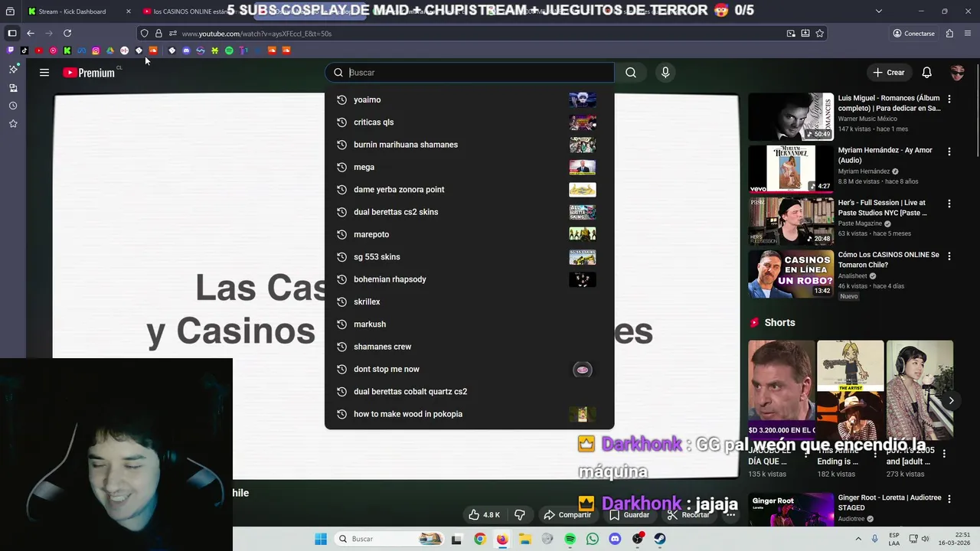Open the Twitch bookmark in bookmarks bar
Viewport: 980px width, 551px height.
(10, 51)
